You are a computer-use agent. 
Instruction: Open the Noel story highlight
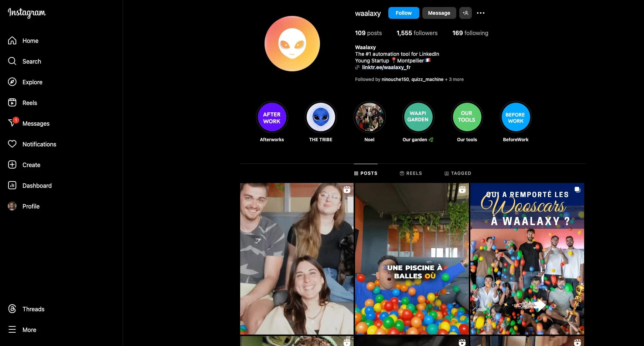[x=369, y=118]
